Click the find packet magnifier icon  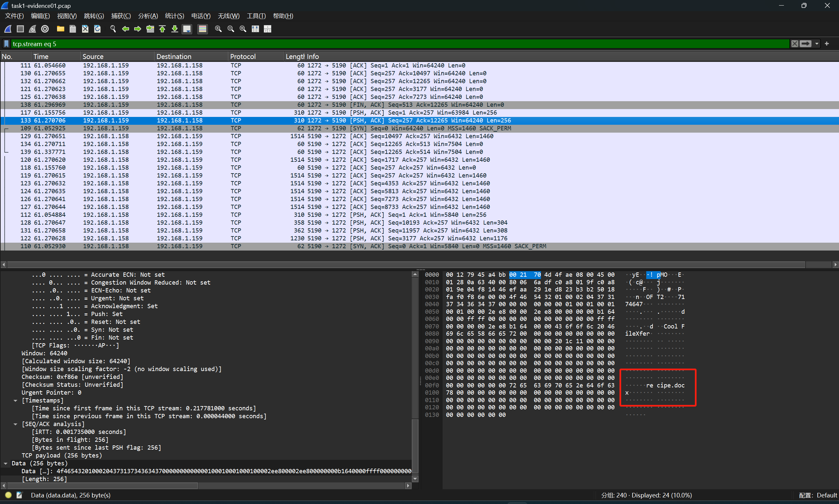click(113, 29)
